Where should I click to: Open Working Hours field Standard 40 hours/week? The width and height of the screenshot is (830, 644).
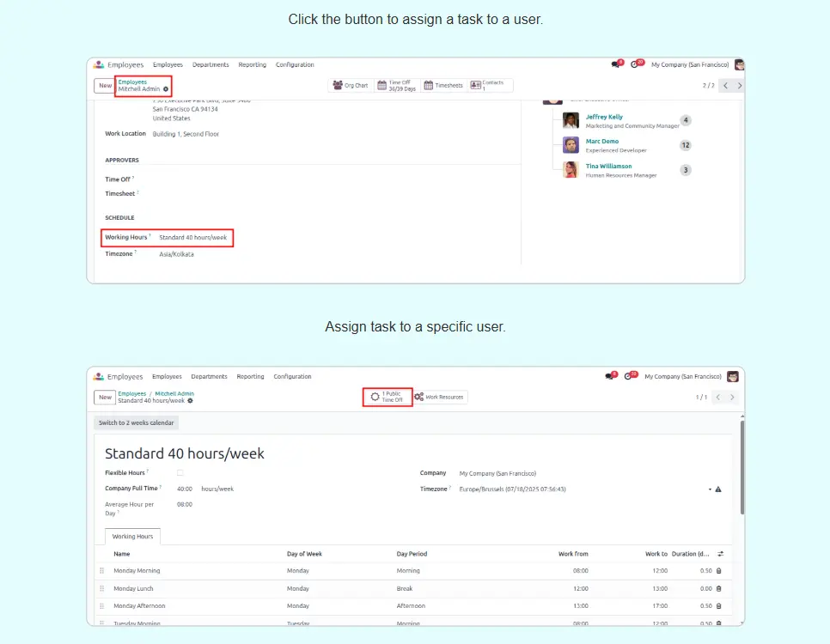point(194,237)
